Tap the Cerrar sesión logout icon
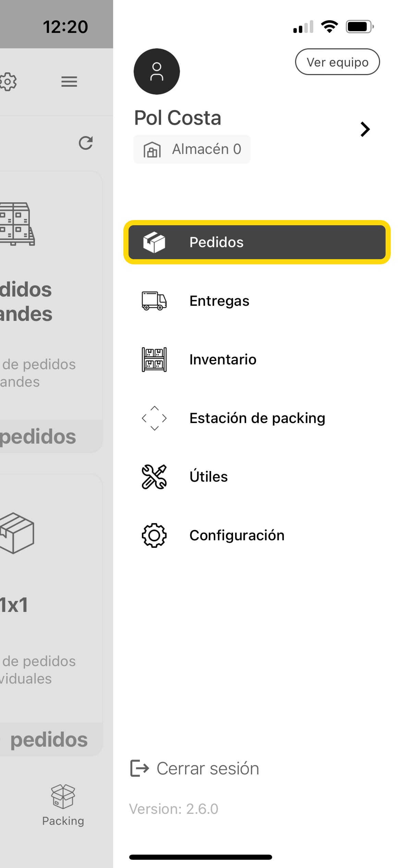Image resolution: width=401 pixels, height=868 pixels. pyautogui.click(x=139, y=768)
